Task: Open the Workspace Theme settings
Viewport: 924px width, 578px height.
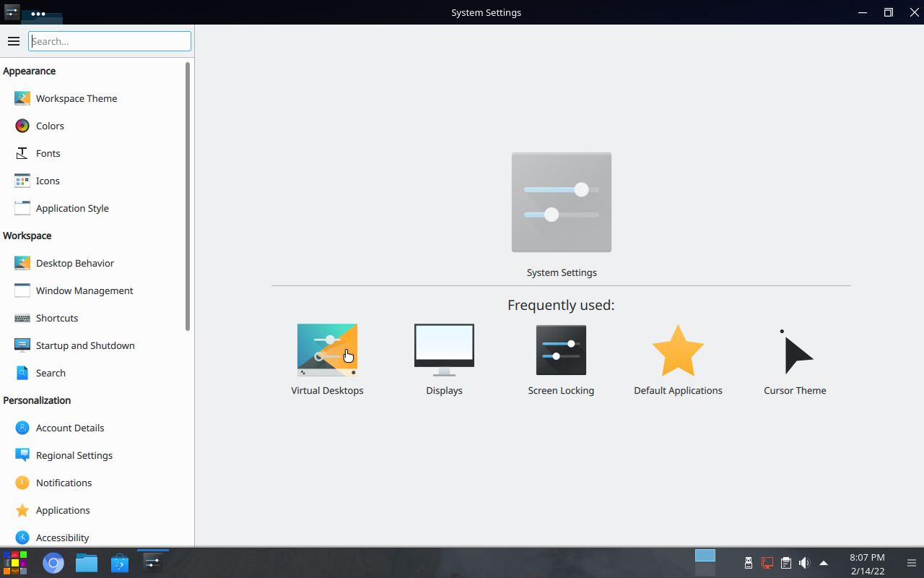Action: [x=97, y=98]
